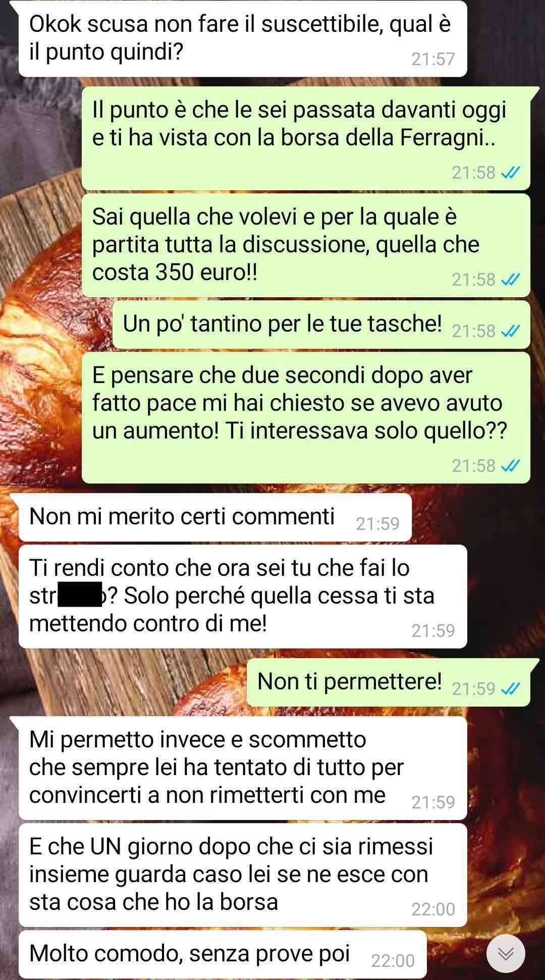Select message 'E pensare che due secondi dopo'

(306, 417)
